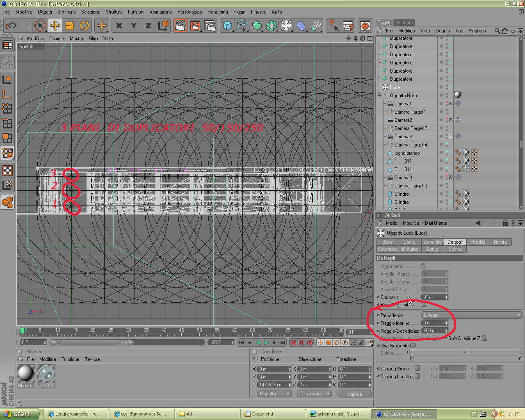
Task: Collapse the Oggetto Nullo tree node
Action: (379, 95)
